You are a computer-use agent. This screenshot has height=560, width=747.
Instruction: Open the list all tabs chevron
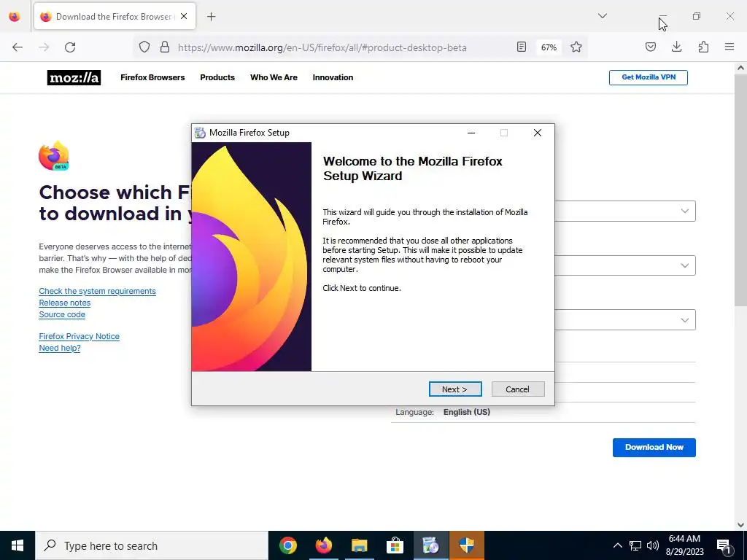pyautogui.click(x=602, y=16)
